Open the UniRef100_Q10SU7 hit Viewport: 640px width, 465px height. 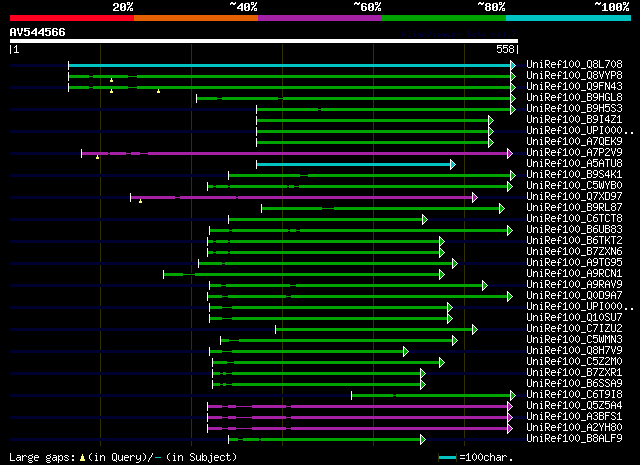574,318
